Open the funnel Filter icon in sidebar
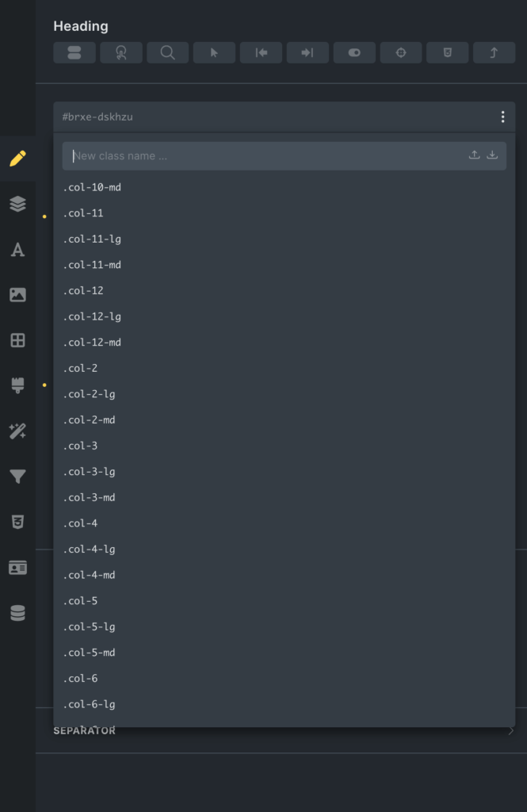527x812 pixels. pyautogui.click(x=17, y=477)
